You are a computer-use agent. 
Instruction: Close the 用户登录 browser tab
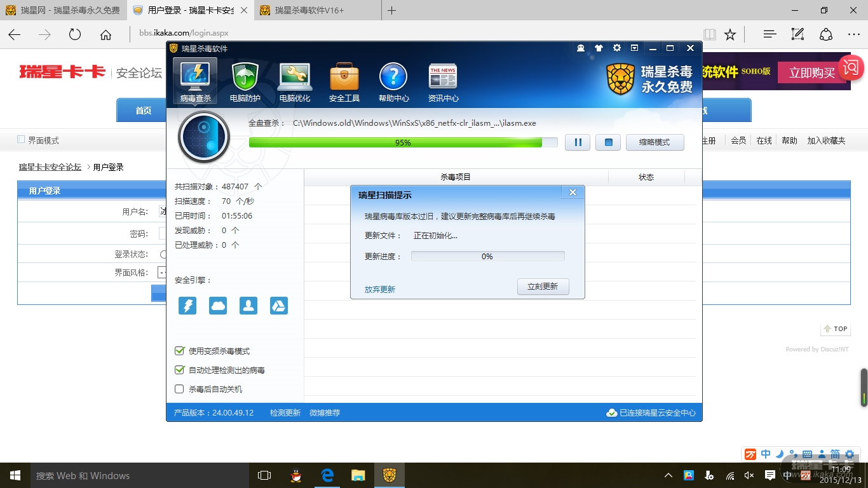click(x=244, y=10)
